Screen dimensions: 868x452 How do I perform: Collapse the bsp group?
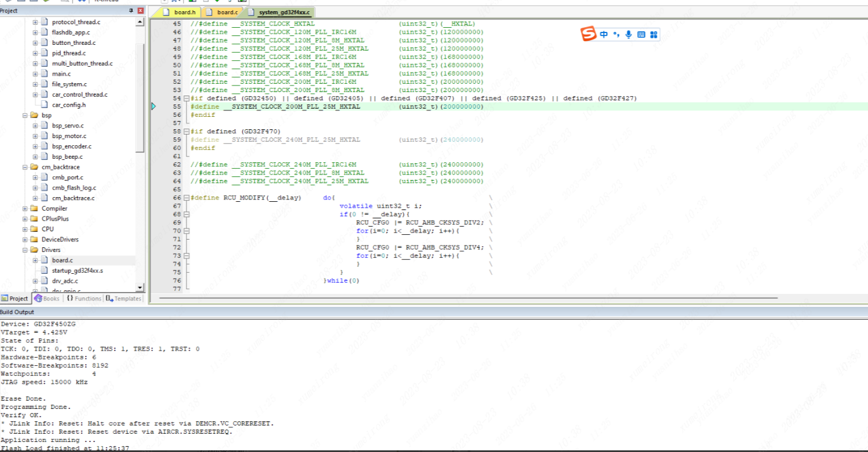(x=25, y=115)
